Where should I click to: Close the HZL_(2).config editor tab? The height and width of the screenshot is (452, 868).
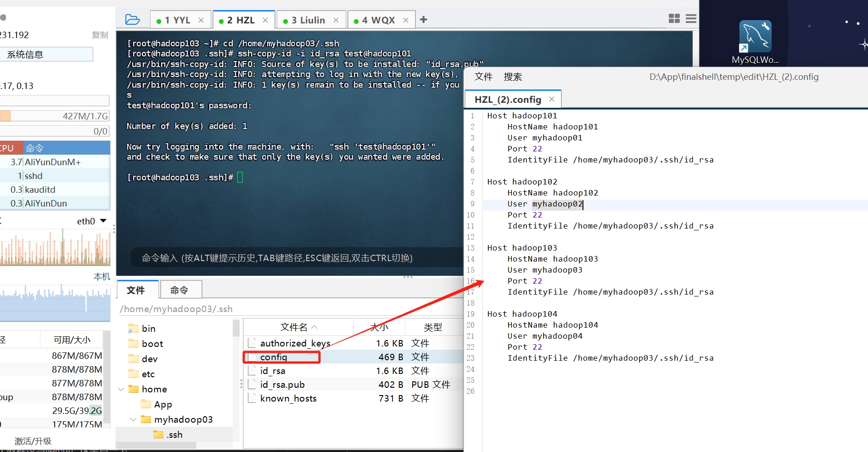[x=552, y=99]
